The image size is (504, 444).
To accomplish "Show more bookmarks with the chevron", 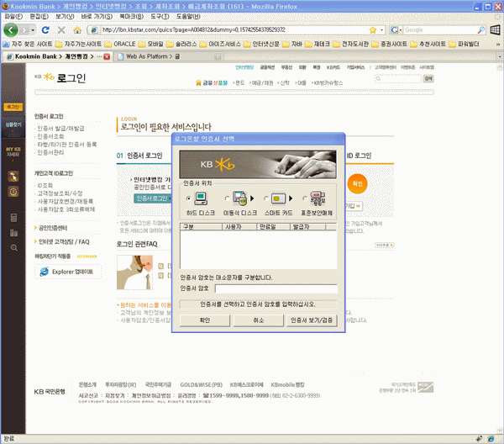I will coord(498,44).
